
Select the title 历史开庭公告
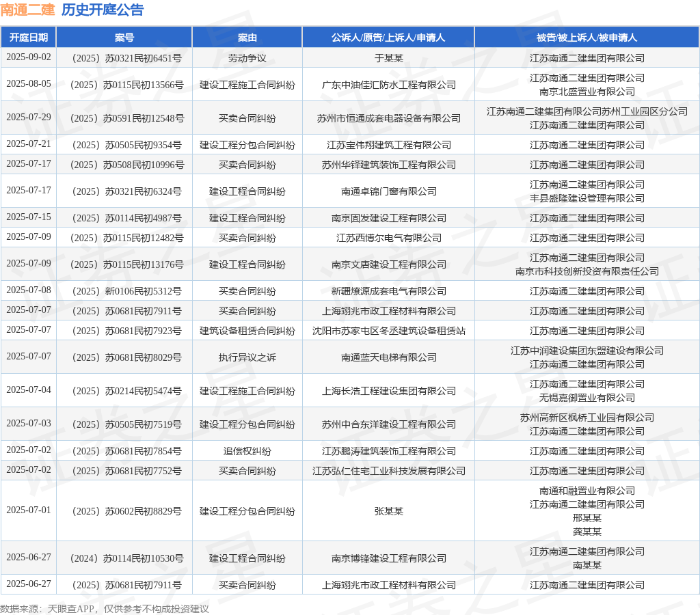pyautogui.click(x=103, y=10)
